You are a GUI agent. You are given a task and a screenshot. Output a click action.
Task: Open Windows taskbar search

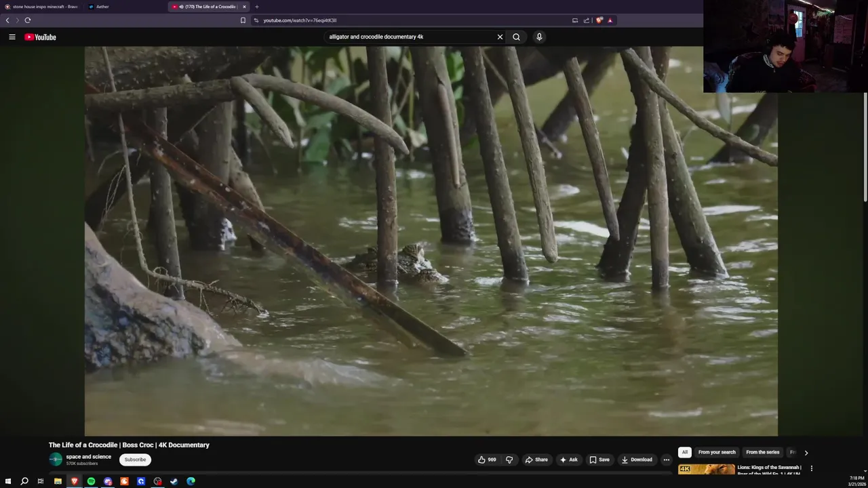click(x=24, y=481)
